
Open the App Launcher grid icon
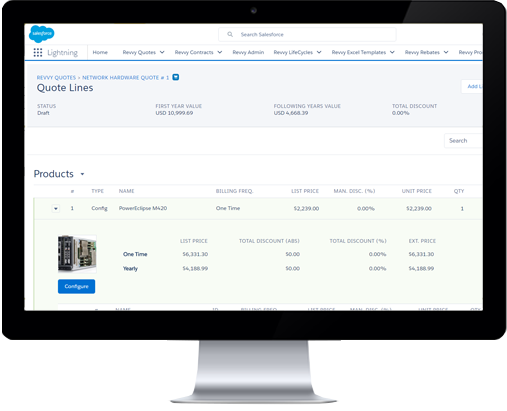pos(38,52)
